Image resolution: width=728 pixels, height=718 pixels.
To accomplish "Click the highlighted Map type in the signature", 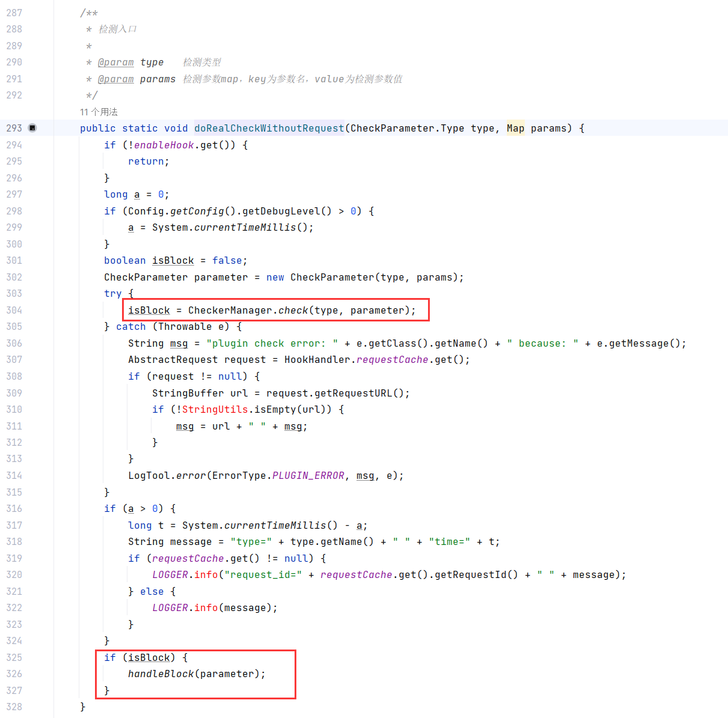I will click(516, 128).
